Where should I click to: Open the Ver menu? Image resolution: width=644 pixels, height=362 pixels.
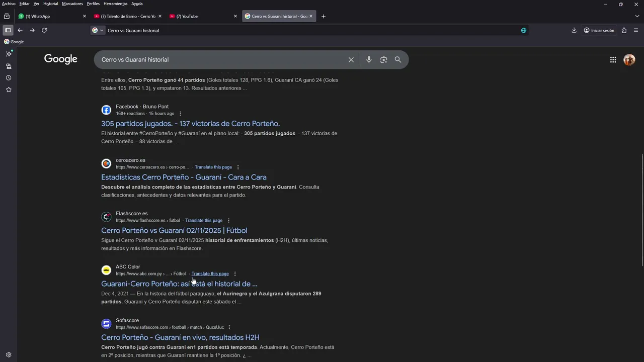(x=36, y=4)
